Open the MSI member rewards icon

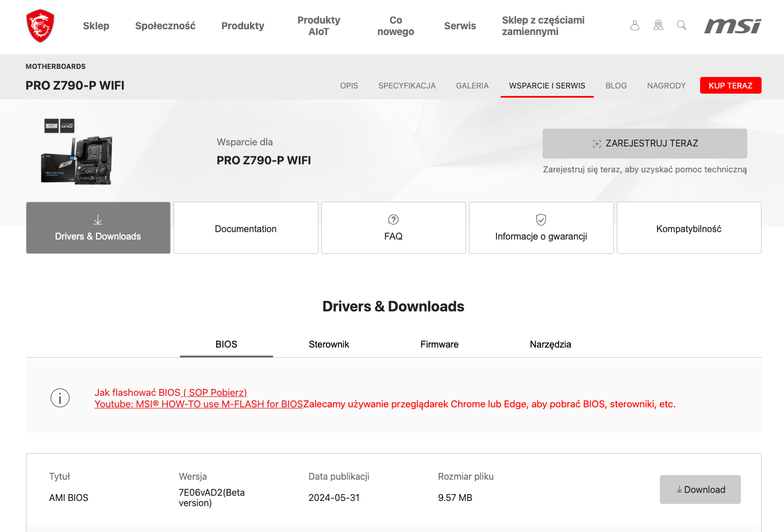(x=658, y=25)
